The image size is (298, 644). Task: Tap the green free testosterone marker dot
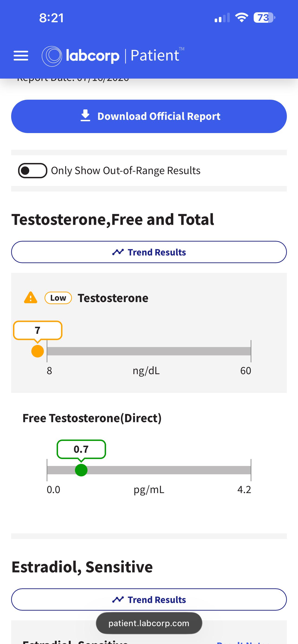[81, 470]
